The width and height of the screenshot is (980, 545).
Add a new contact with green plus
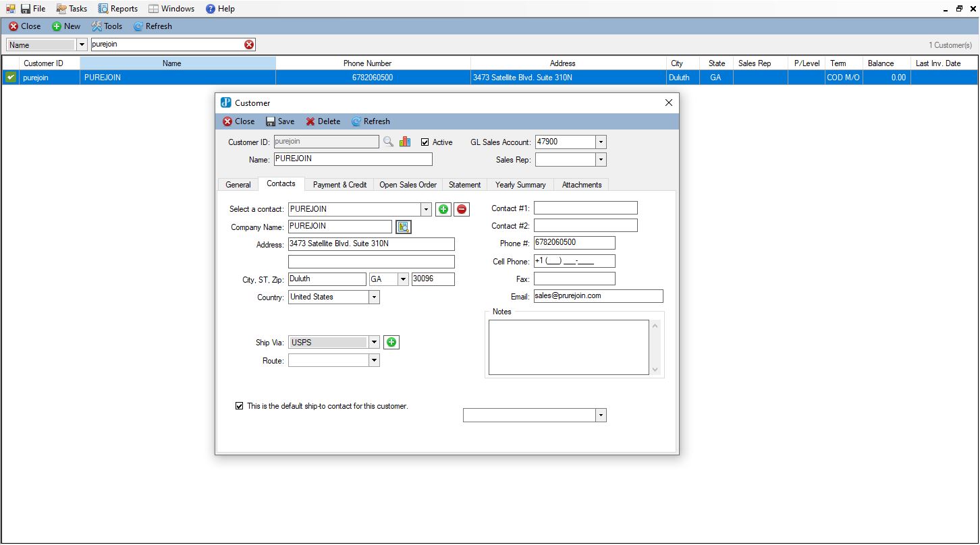pos(443,209)
